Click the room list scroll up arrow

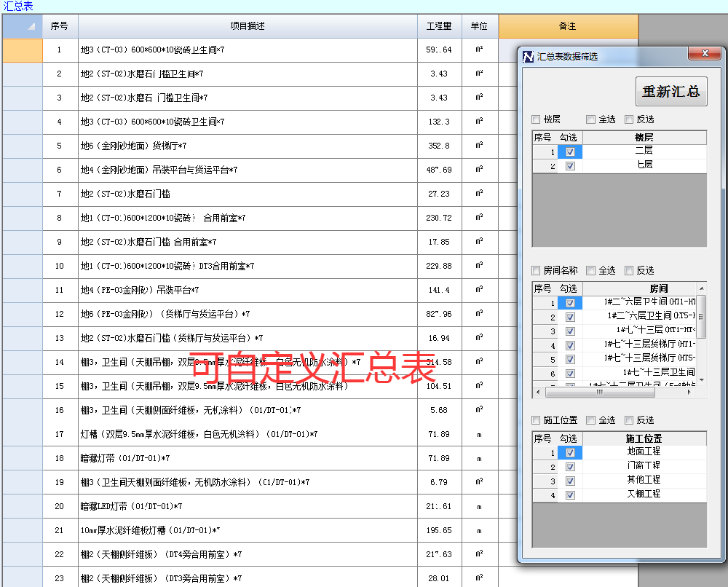(702, 288)
